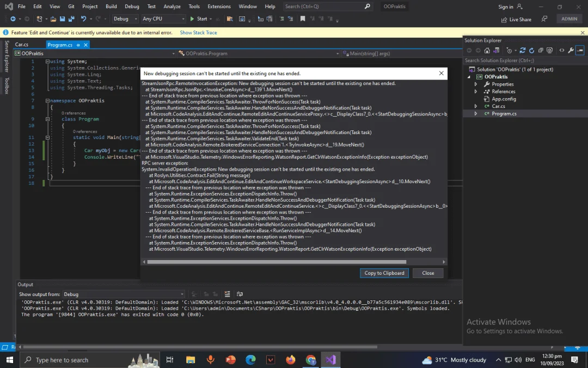
Task: Open the Any CPU platform dropdown
Action: click(164, 19)
